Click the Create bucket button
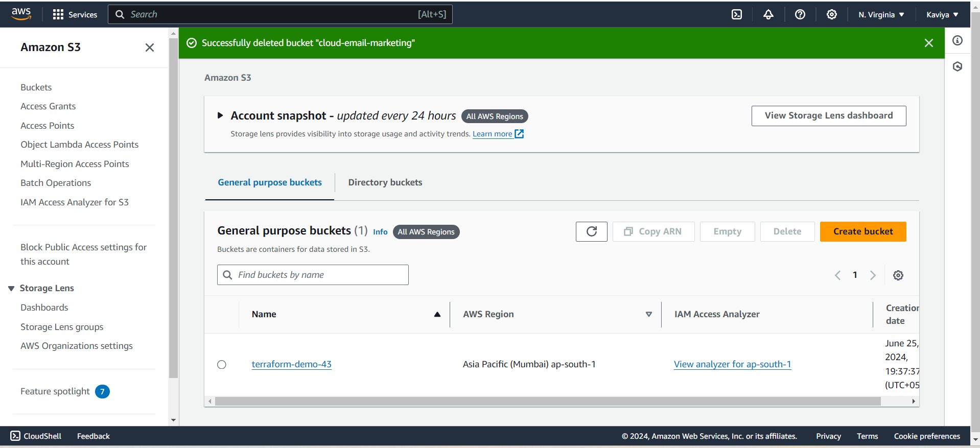This screenshot has height=448, width=980. tap(863, 231)
